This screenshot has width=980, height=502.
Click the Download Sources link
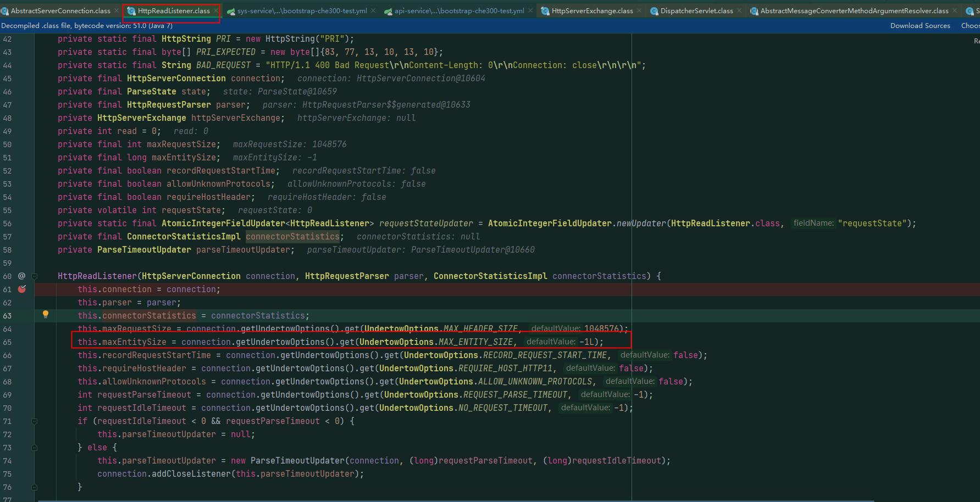(920, 25)
